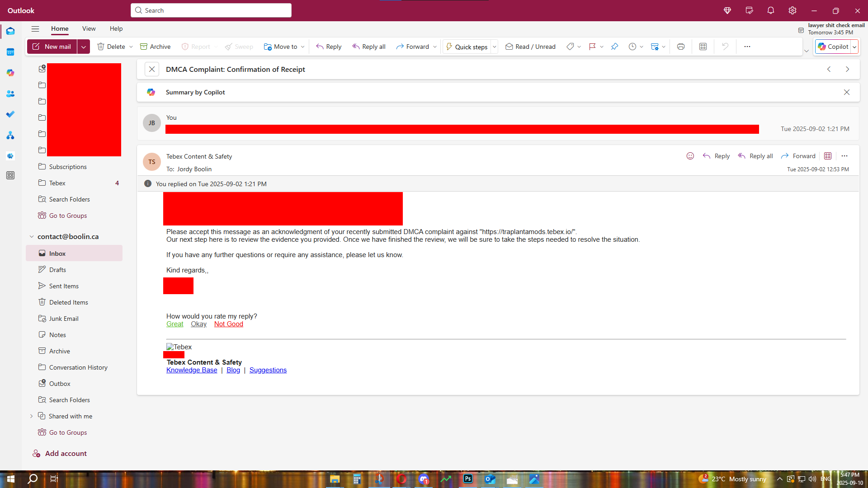Open the Windows Start menu
868x488 pixels.
pyautogui.click(x=11, y=479)
